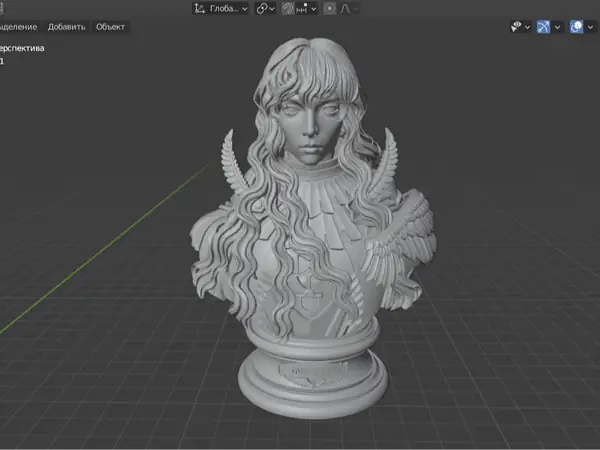Toggle viewport gizmos display icon

tap(543, 27)
